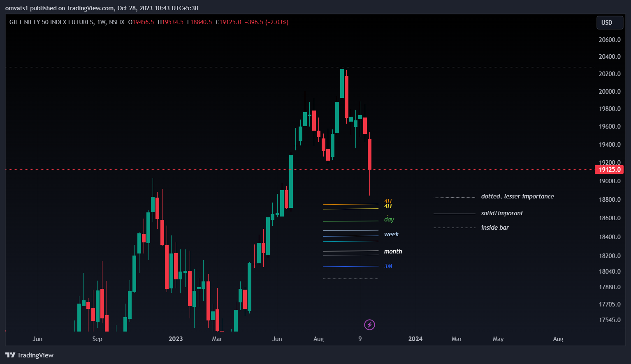Click the 'inside bar' legend text
The image size is (631, 364).
coord(495,228)
